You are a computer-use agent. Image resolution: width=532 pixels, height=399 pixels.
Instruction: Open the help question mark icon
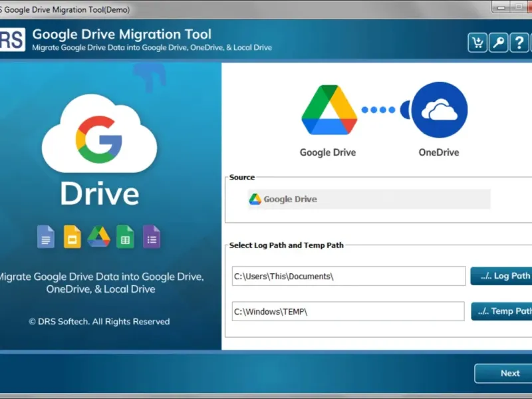pyautogui.click(x=519, y=43)
